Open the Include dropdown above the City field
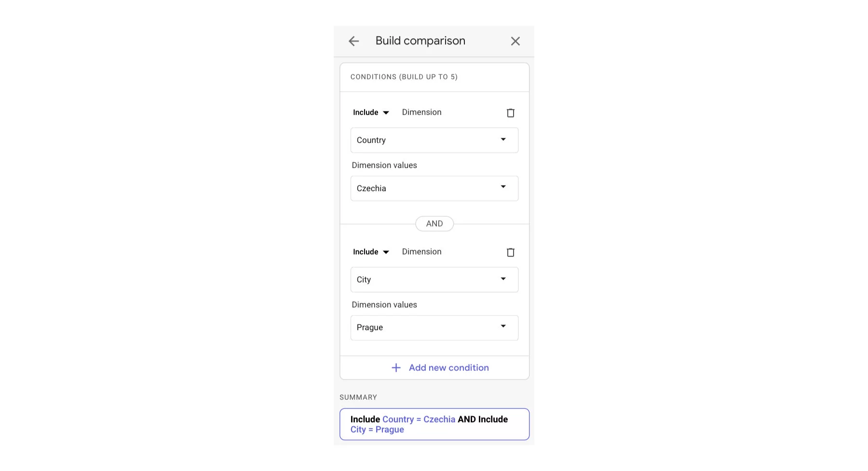 371,252
